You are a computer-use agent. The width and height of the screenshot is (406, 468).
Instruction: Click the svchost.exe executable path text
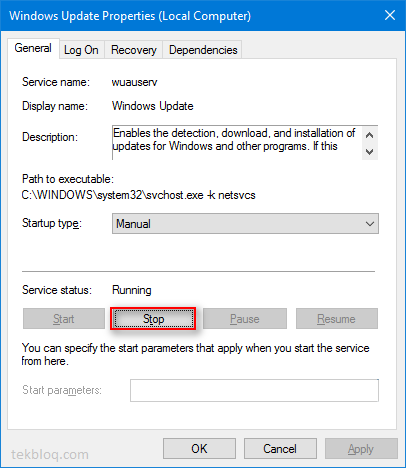coord(139,195)
